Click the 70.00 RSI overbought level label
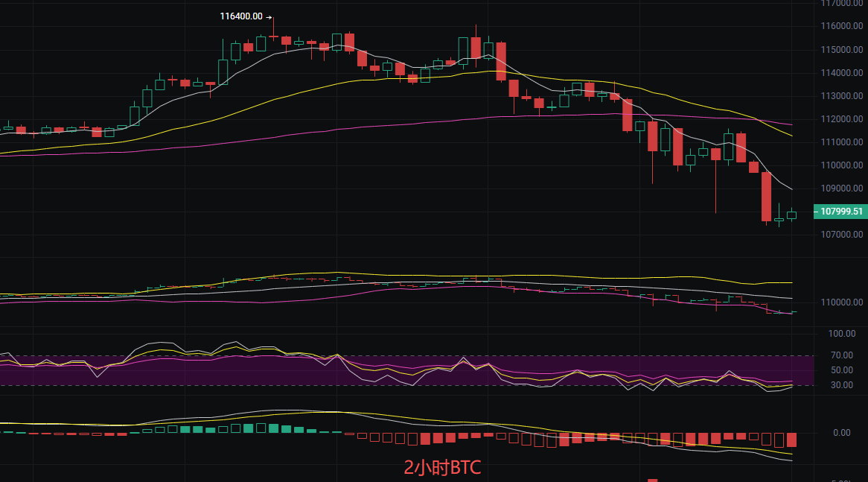Image resolution: width=868 pixels, height=482 pixels. point(842,355)
